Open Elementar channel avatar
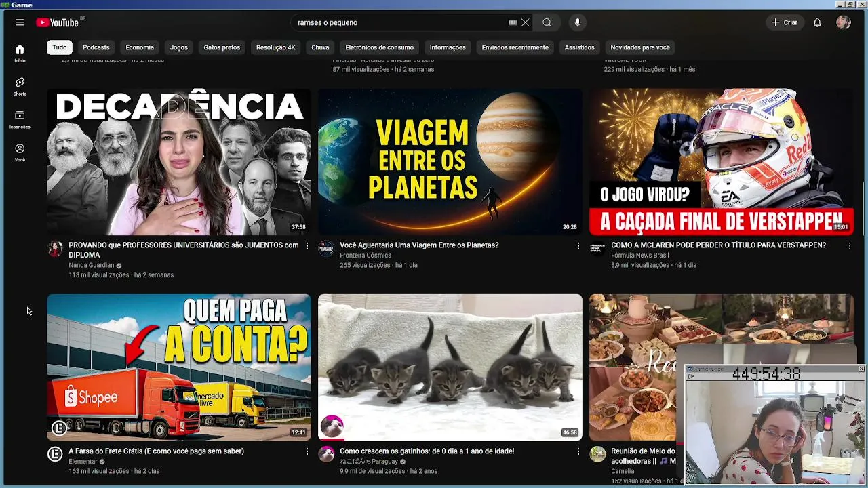Screen dimensions: 868x488 coord(55,454)
